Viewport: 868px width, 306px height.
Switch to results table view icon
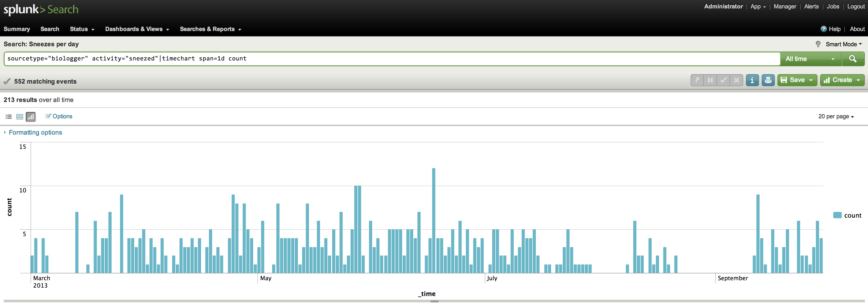(x=19, y=117)
